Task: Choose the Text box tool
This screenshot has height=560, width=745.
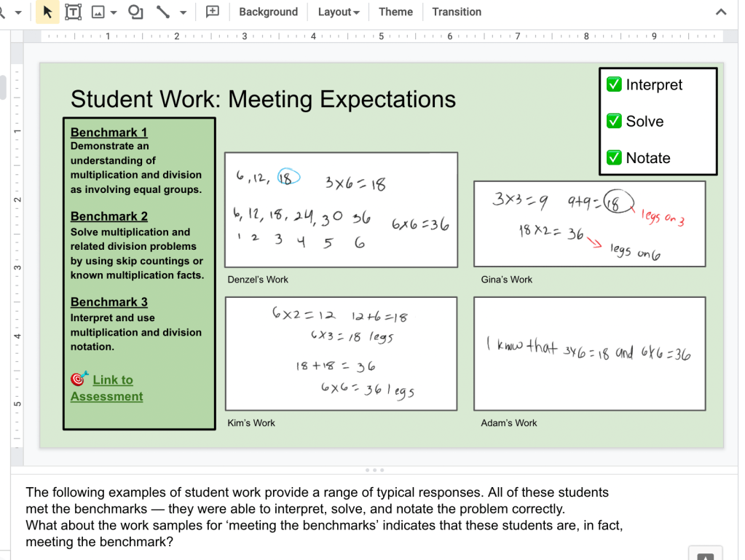Action: (x=73, y=12)
